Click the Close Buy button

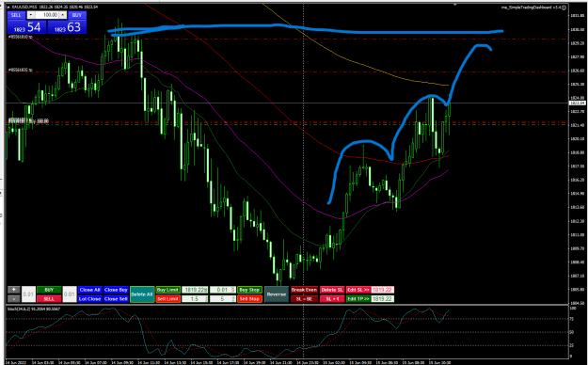(116, 290)
